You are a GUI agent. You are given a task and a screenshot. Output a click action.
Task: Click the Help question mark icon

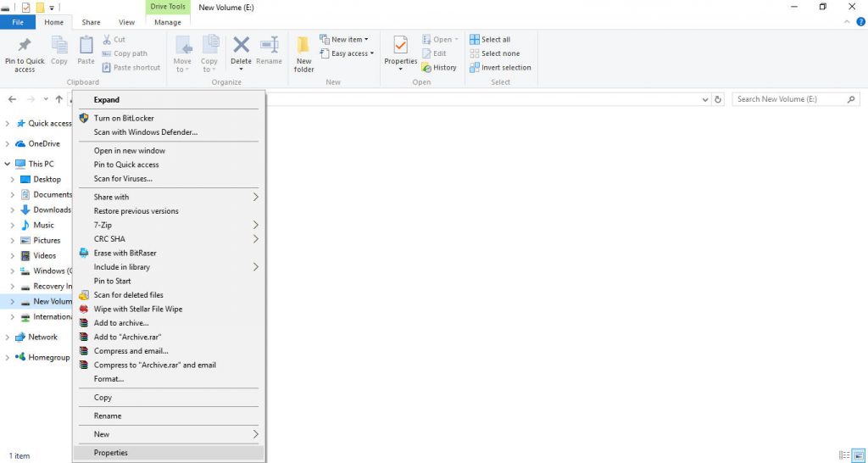point(861,22)
